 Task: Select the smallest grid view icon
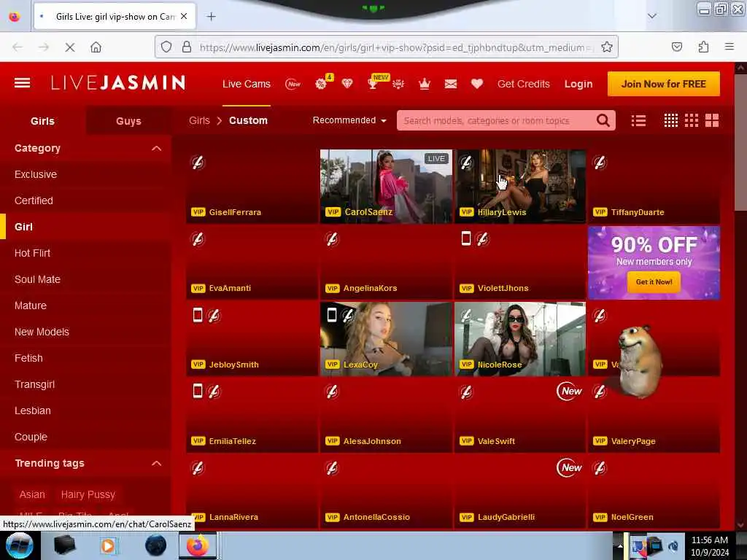point(671,120)
